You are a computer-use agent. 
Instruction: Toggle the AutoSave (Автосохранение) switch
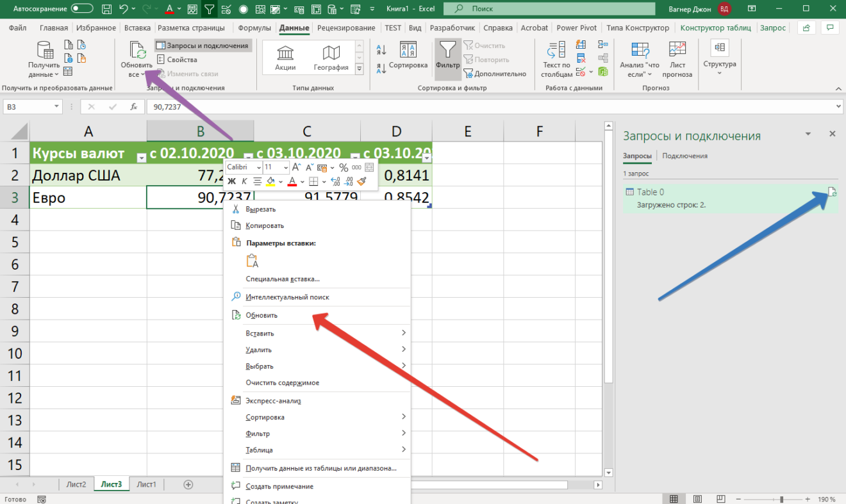[82, 9]
